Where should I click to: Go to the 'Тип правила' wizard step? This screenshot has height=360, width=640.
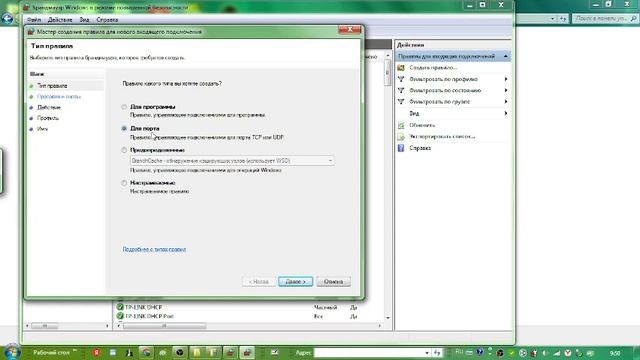click(x=52, y=86)
